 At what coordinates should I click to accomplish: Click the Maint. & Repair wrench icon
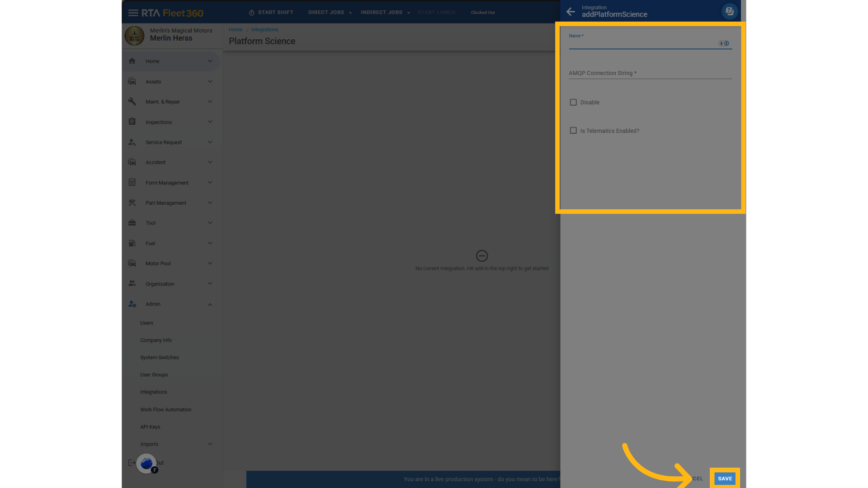132,102
